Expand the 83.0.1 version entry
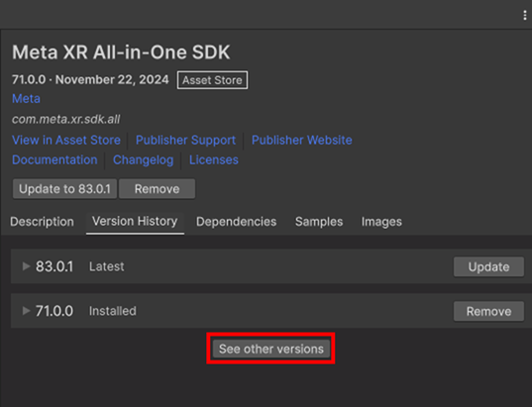Screen dimensions: 532x407 (x=26, y=266)
